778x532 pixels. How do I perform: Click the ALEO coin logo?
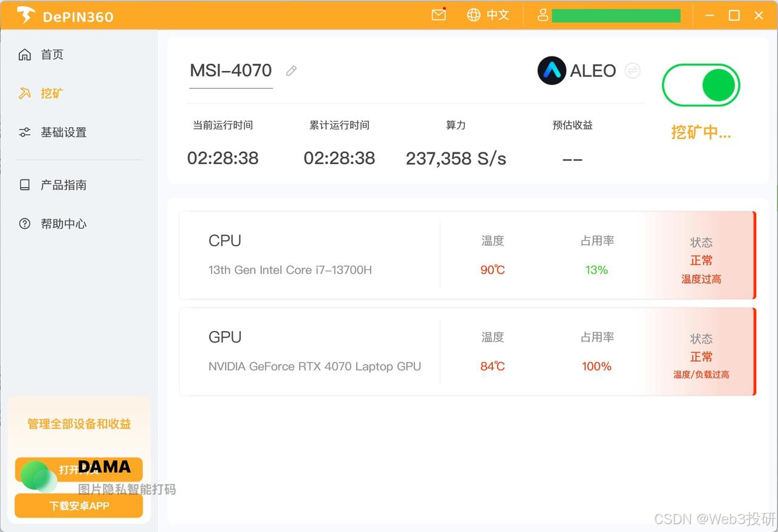click(x=552, y=70)
